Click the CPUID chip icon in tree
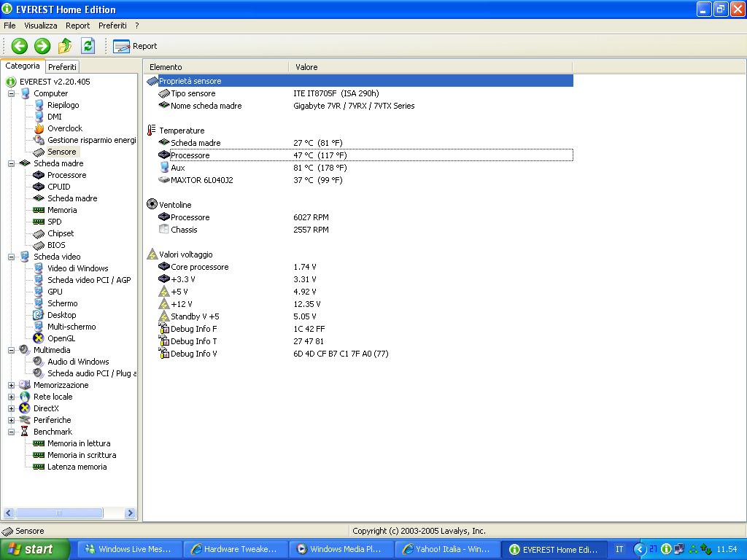 [x=39, y=187]
